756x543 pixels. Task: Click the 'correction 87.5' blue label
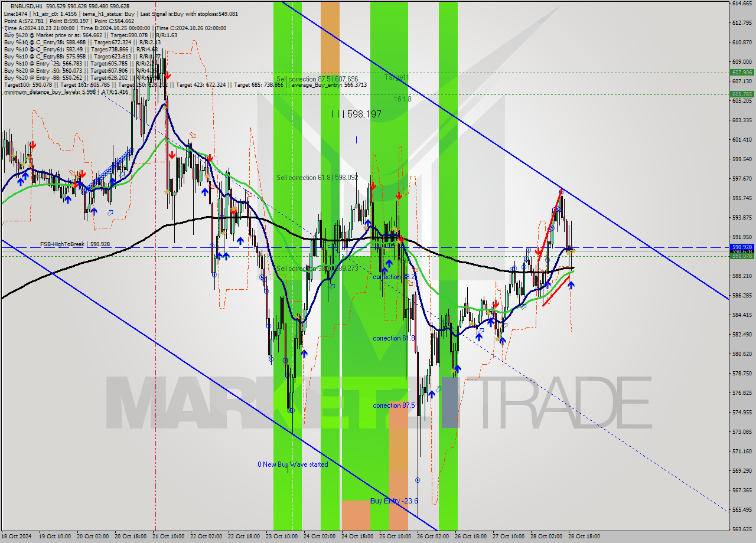(x=394, y=405)
